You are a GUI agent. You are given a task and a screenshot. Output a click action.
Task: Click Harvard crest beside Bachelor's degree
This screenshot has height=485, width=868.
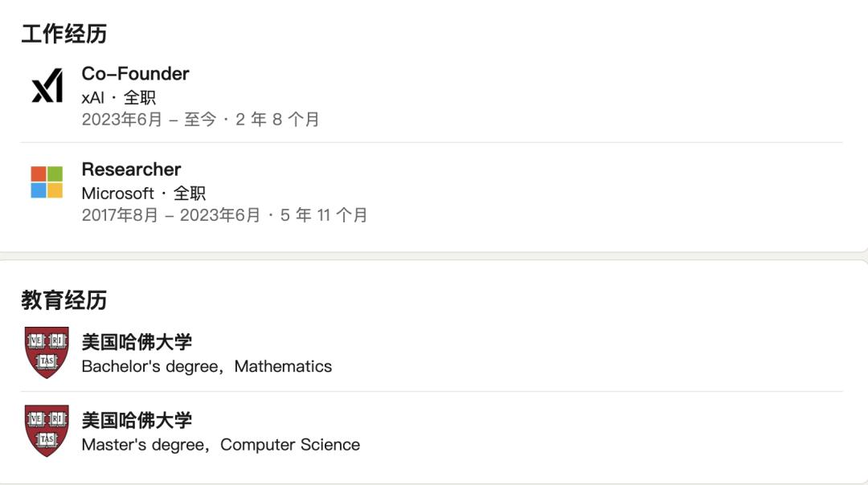coord(47,353)
